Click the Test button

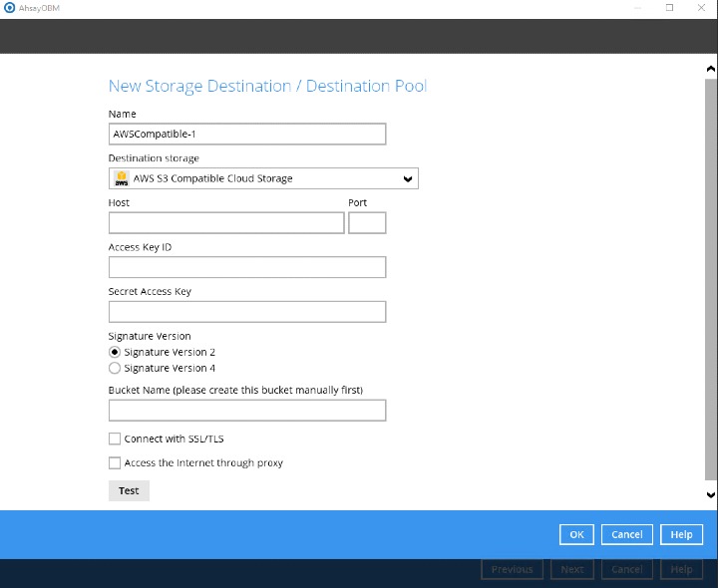point(129,490)
